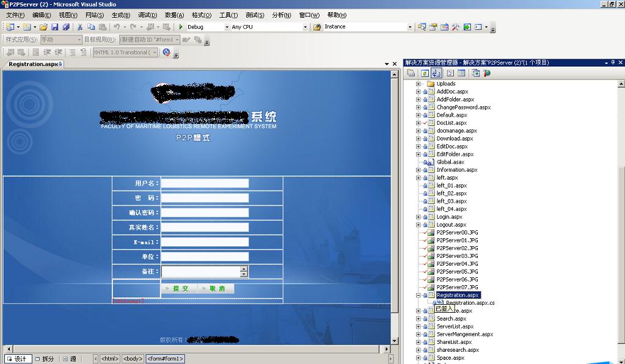This screenshot has width=625, height=364.
Task: Click Solution Explorer Properties icon
Action: (x=411, y=73)
